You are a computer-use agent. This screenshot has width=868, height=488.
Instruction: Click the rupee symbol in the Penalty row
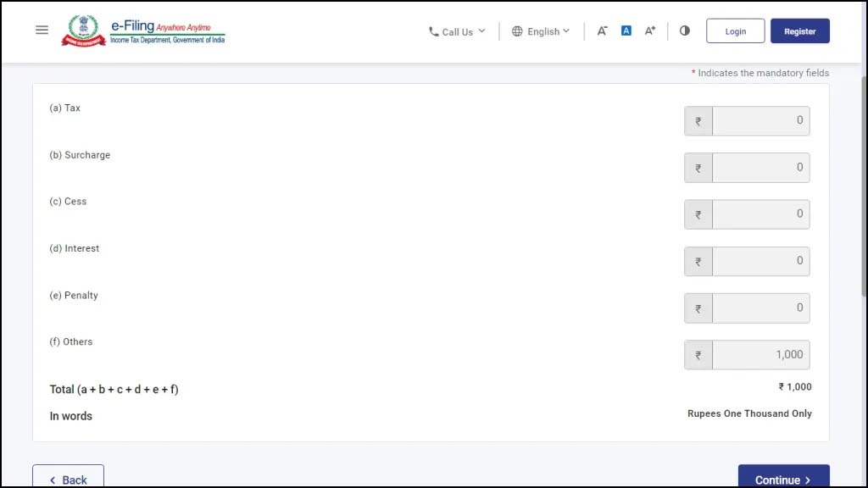point(698,308)
